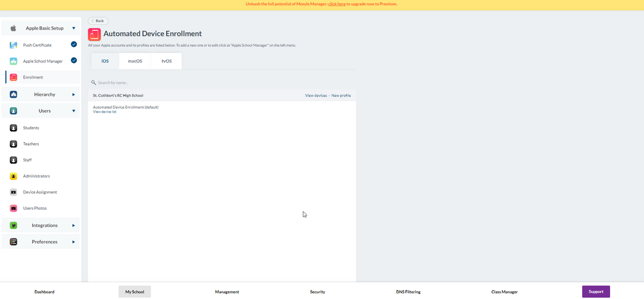Open Class Manager in bottom navigation

click(504, 292)
